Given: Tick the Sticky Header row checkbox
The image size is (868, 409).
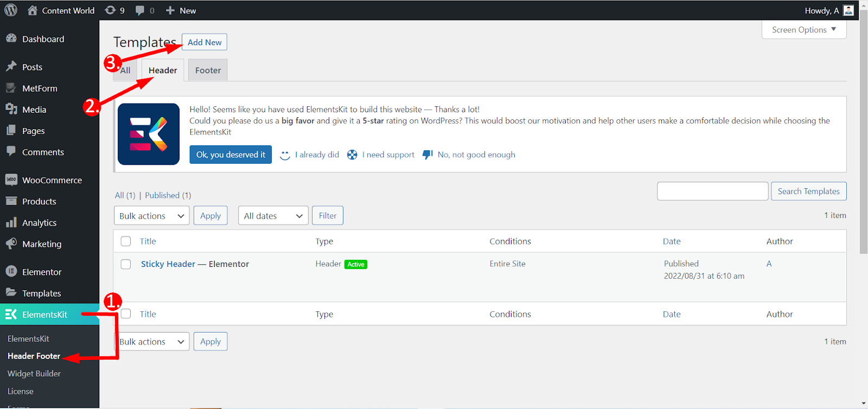Looking at the screenshot, I should coord(126,264).
